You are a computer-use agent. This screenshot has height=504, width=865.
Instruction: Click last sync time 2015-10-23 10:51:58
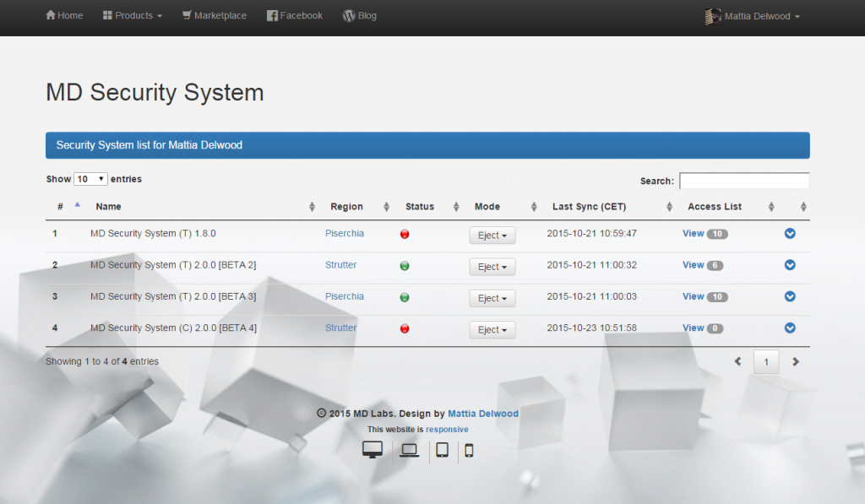click(x=591, y=328)
